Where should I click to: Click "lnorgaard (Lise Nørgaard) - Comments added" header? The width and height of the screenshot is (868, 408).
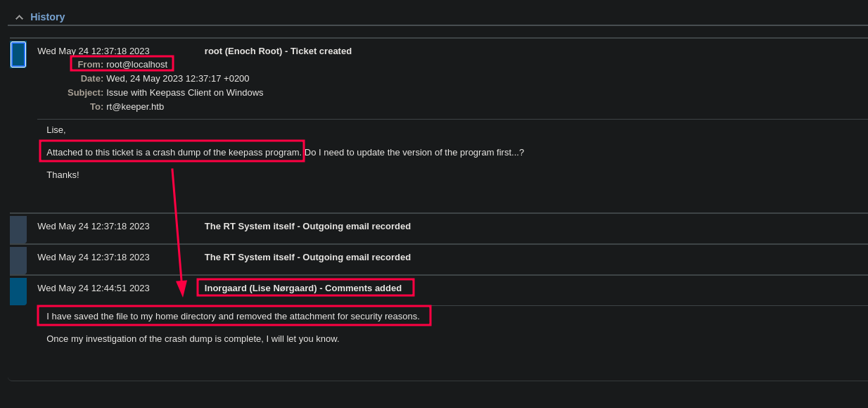click(x=303, y=288)
